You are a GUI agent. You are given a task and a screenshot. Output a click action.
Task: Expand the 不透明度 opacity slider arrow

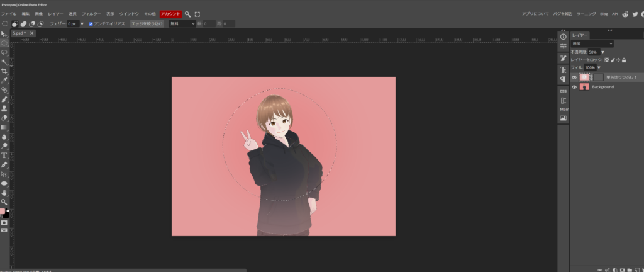click(x=602, y=52)
